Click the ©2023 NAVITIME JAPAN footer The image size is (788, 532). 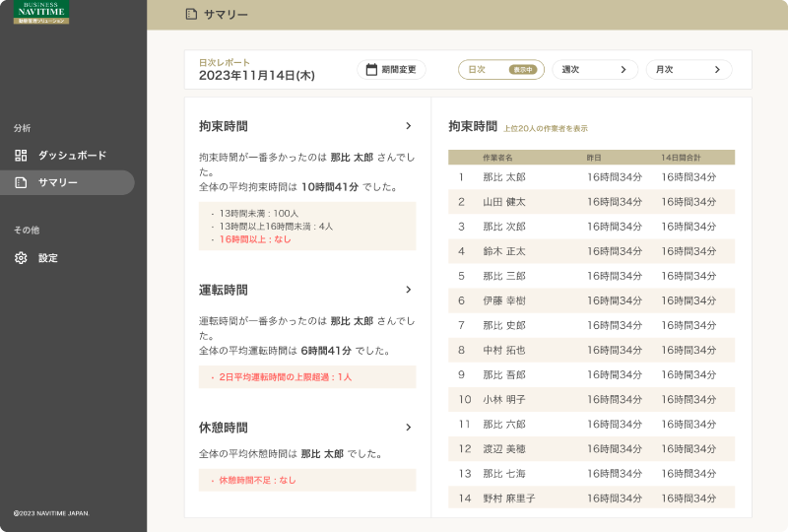click(51, 513)
